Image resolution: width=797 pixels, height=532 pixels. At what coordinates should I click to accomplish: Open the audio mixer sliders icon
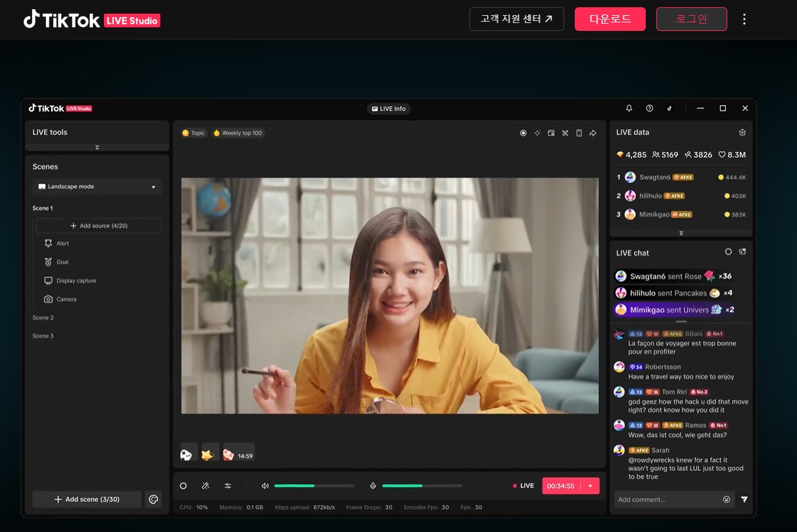click(228, 486)
